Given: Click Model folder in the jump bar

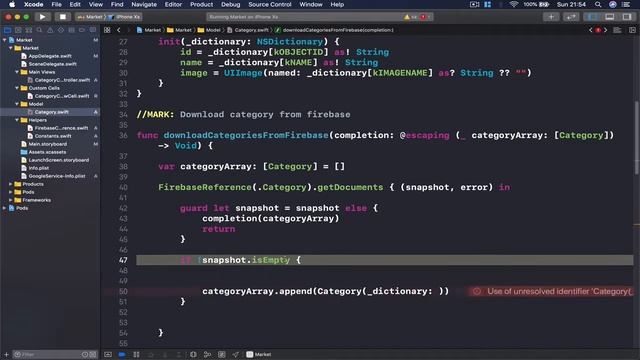Looking at the screenshot, I should click(209, 30).
